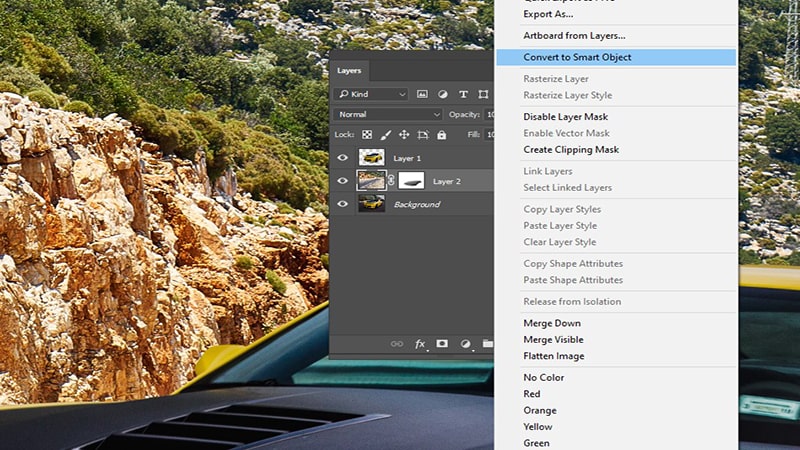Click link layers icon at panel bottom
This screenshot has height=450, width=800.
point(396,344)
